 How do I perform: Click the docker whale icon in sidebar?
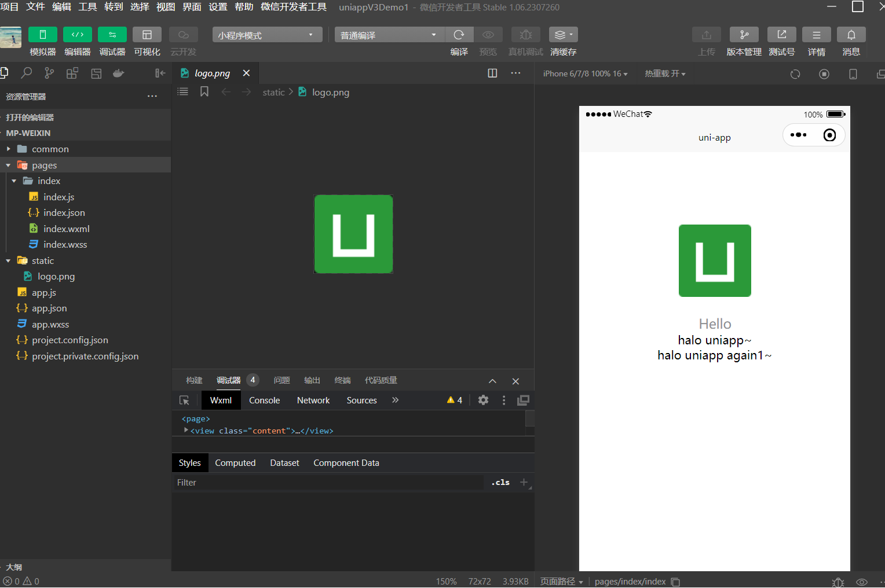point(119,73)
